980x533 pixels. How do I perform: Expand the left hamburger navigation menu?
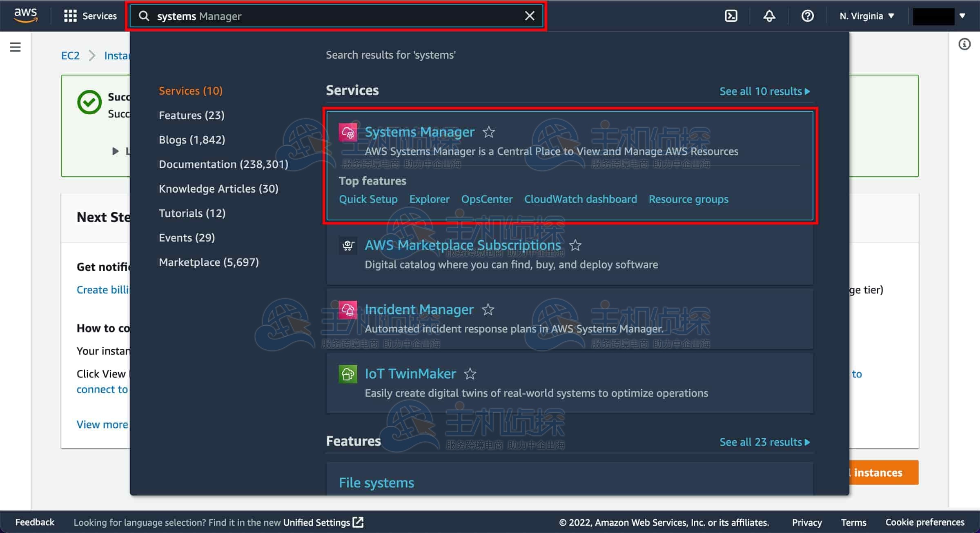(15, 47)
